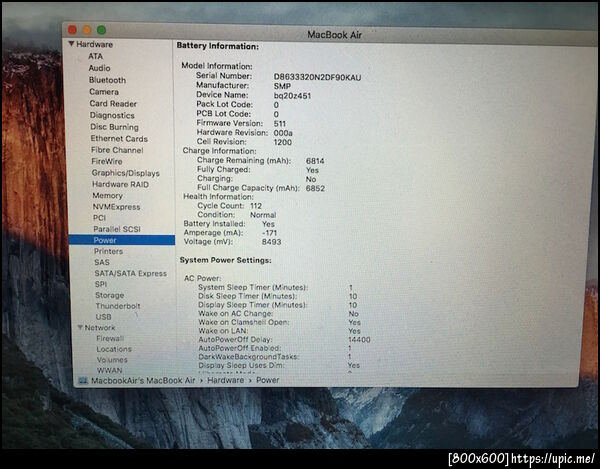Image resolution: width=600 pixels, height=469 pixels.
Task: Open the Bluetooth hardware section
Action: click(107, 80)
